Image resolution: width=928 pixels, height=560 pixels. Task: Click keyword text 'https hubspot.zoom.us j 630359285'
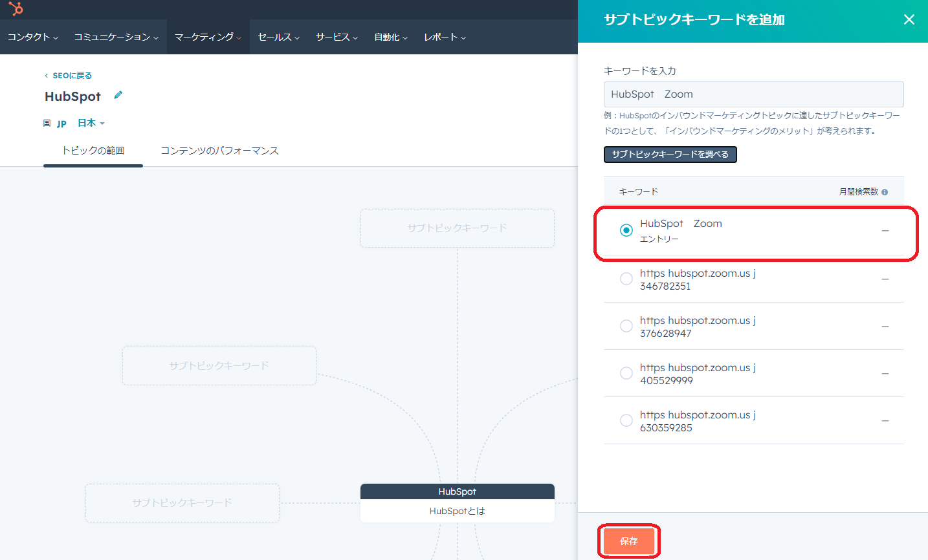click(x=698, y=421)
